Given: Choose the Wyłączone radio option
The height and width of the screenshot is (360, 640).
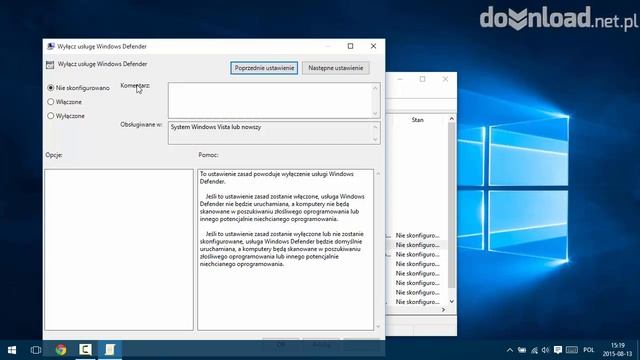Looking at the screenshot, I should (x=51, y=116).
